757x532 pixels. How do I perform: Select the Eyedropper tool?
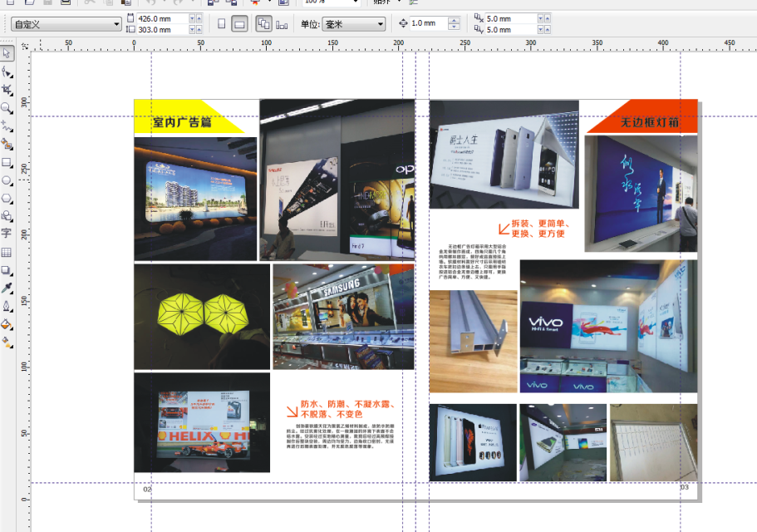point(7,288)
